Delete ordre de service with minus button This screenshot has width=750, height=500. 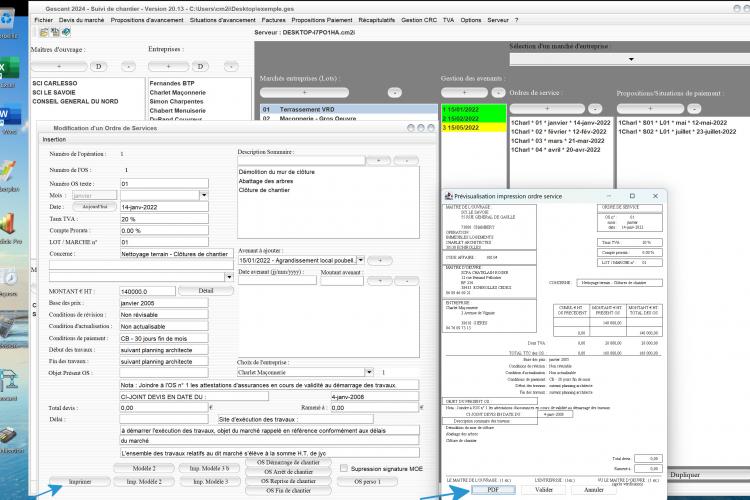(595, 109)
